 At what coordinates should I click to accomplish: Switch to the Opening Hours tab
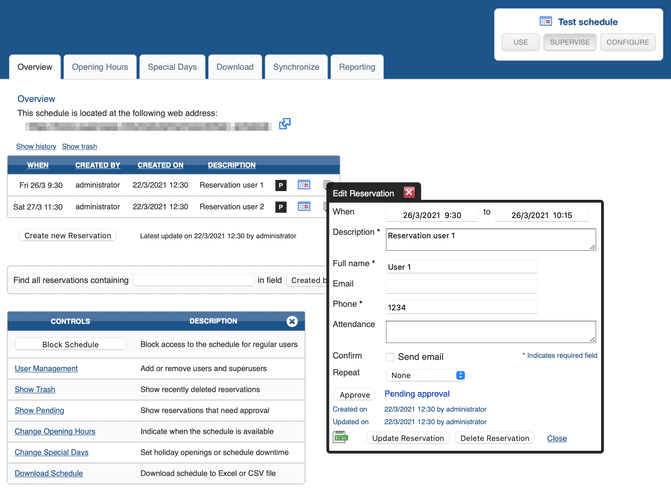click(100, 67)
